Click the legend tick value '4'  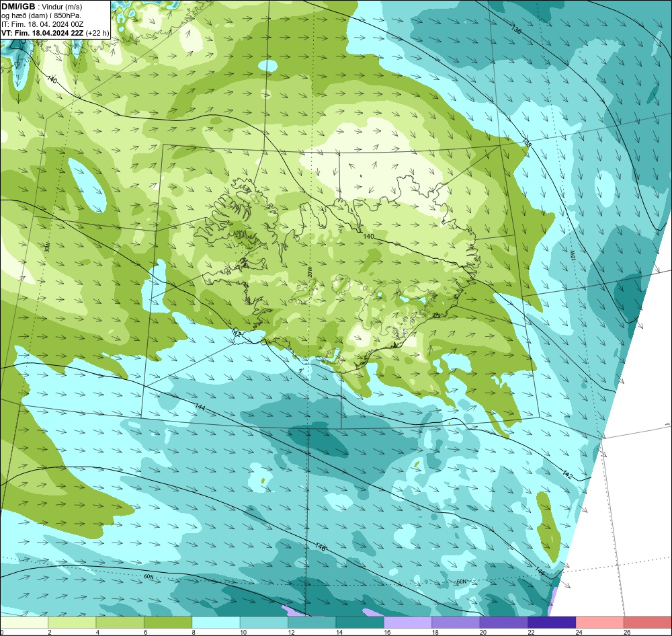[97, 632]
